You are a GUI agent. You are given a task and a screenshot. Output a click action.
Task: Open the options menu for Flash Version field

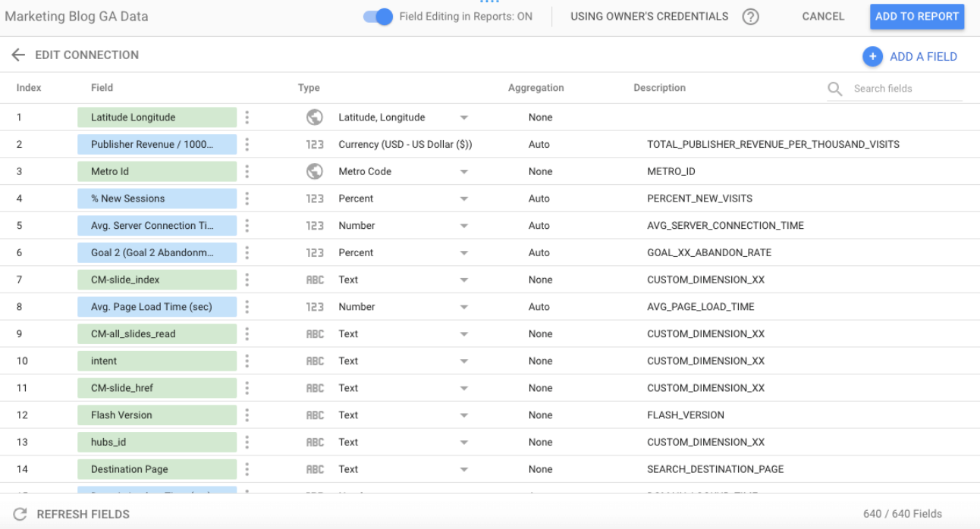(x=247, y=415)
